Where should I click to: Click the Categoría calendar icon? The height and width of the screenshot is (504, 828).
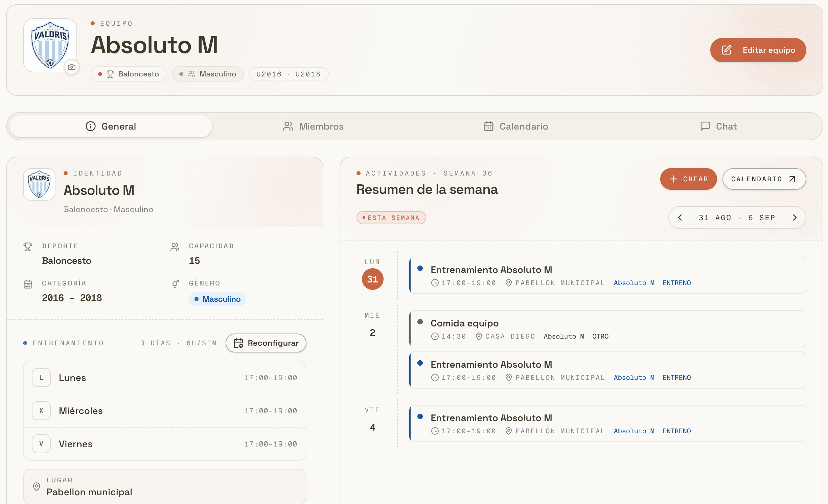click(x=28, y=284)
